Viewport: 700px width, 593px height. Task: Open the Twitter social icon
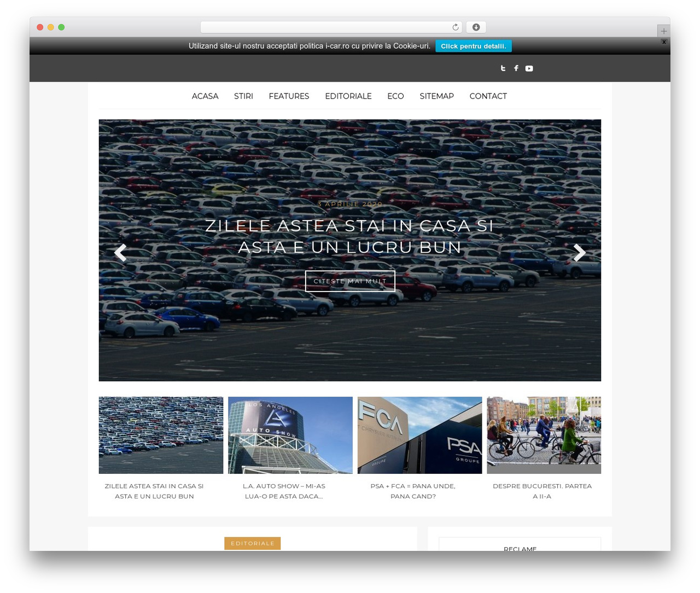pyautogui.click(x=503, y=68)
